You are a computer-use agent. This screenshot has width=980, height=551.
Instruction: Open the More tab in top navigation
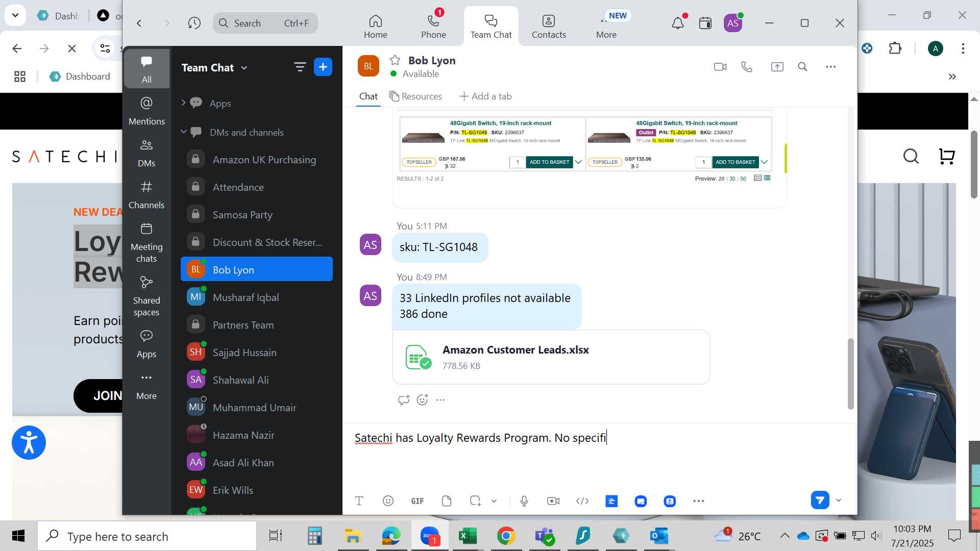pyautogui.click(x=606, y=27)
